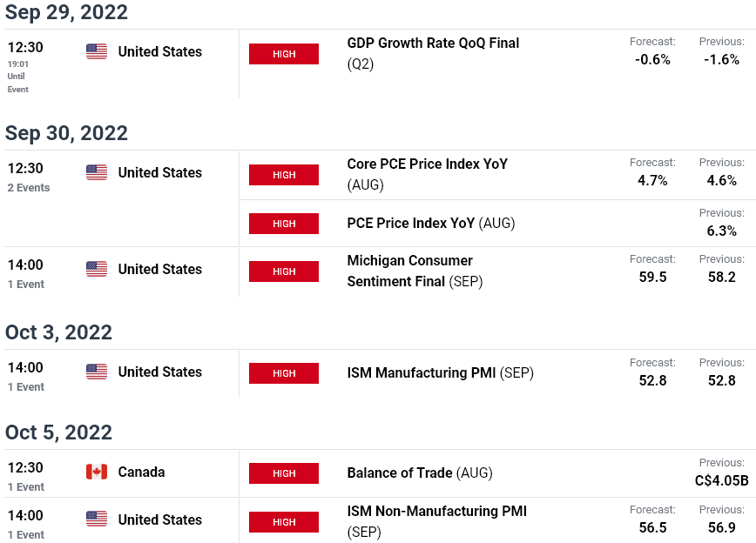The image size is (756, 543).
Task: Click the Canada flag icon
Action: click(97, 472)
